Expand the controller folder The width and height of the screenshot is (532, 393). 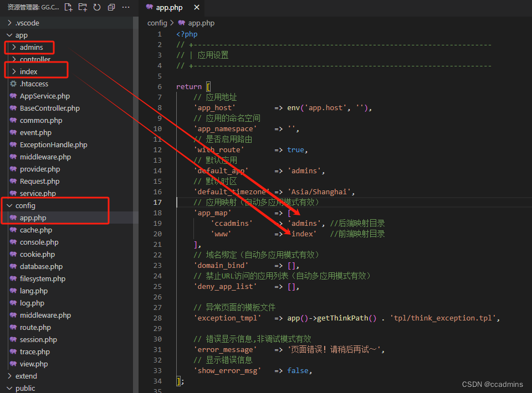coord(30,59)
